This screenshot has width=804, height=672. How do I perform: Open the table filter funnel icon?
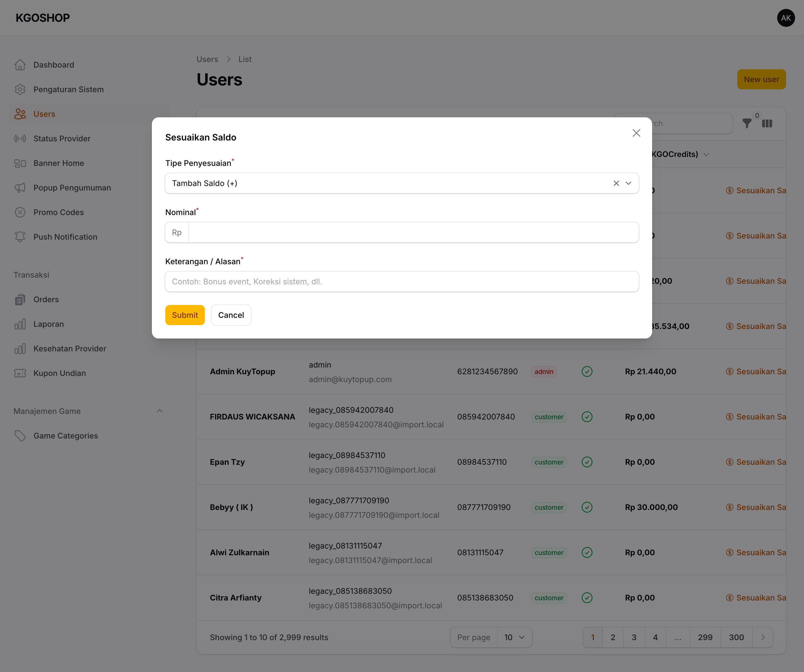click(746, 123)
